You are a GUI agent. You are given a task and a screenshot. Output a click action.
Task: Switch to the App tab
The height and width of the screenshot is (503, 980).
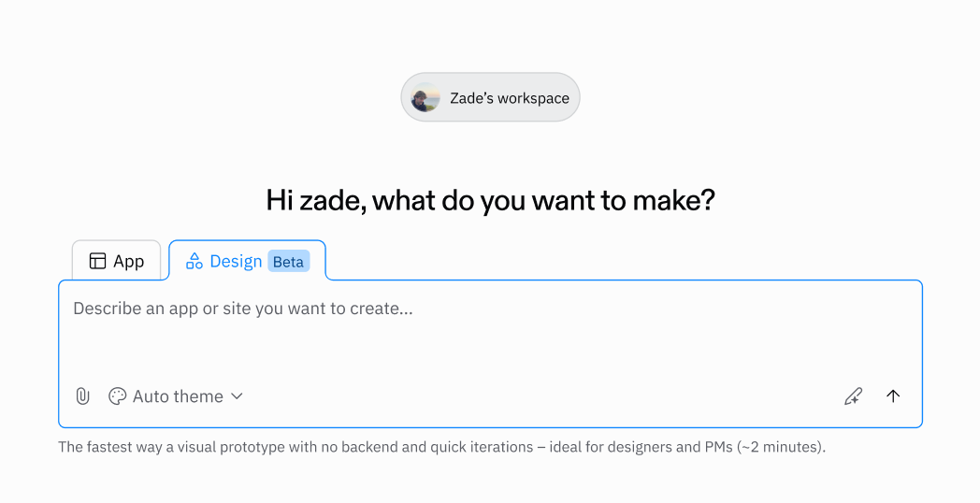coord(117,261)
